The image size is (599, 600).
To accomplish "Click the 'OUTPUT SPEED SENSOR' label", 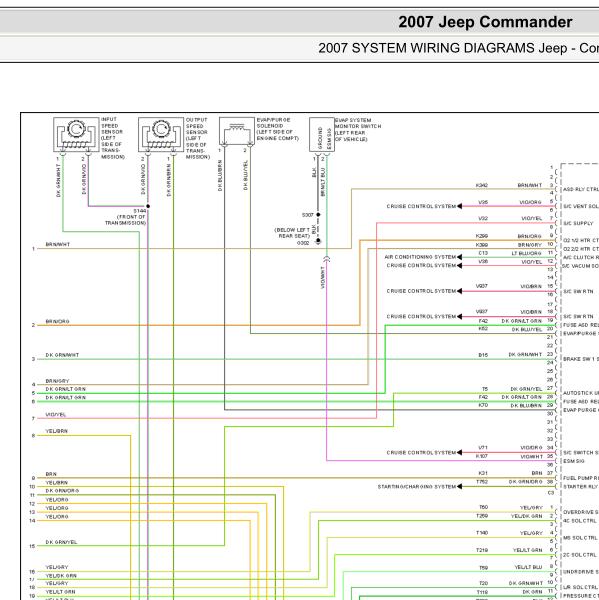I will coord(197,138).
